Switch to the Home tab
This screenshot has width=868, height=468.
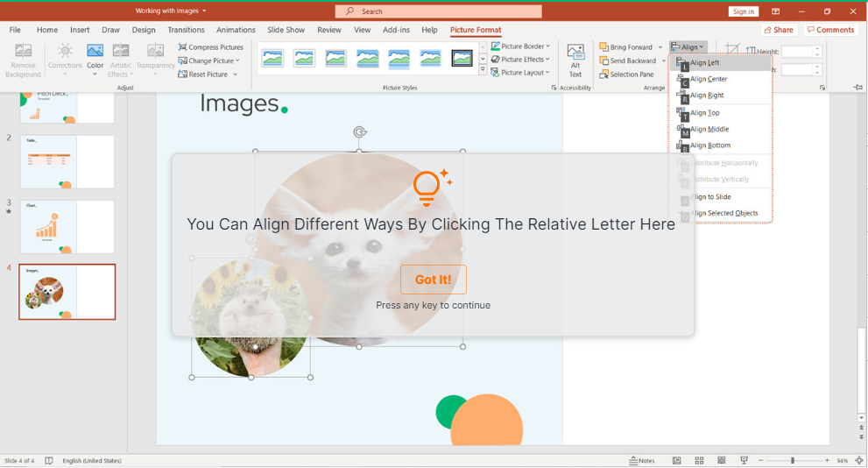pos(47,30)
